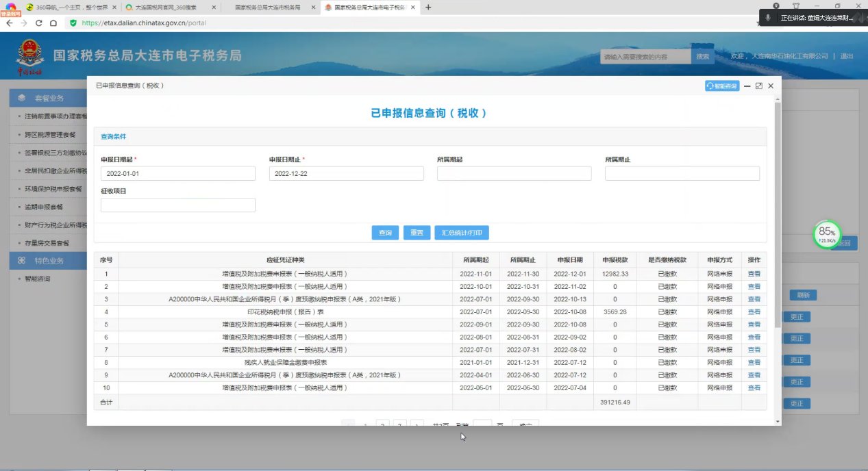The height and width of the screenshot is (471, 868).
Task: Maximize the 已申报信息查询 dialog
Action: pos(758,86)
